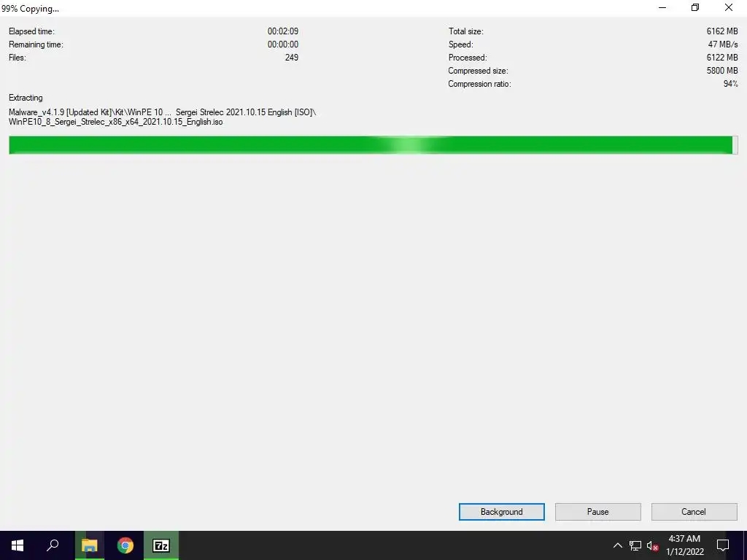Click the Background button
The image size is (747, 560).
(x=502, y=512)
